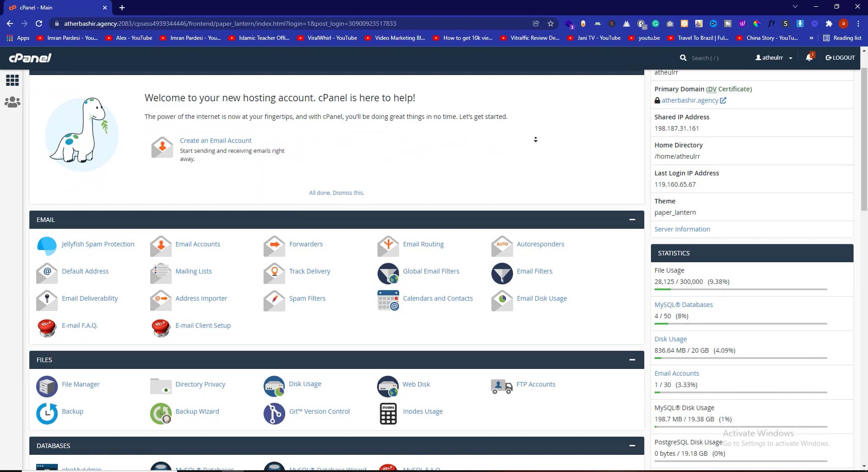Open MySQL Databases statistics link

point(684,305)
